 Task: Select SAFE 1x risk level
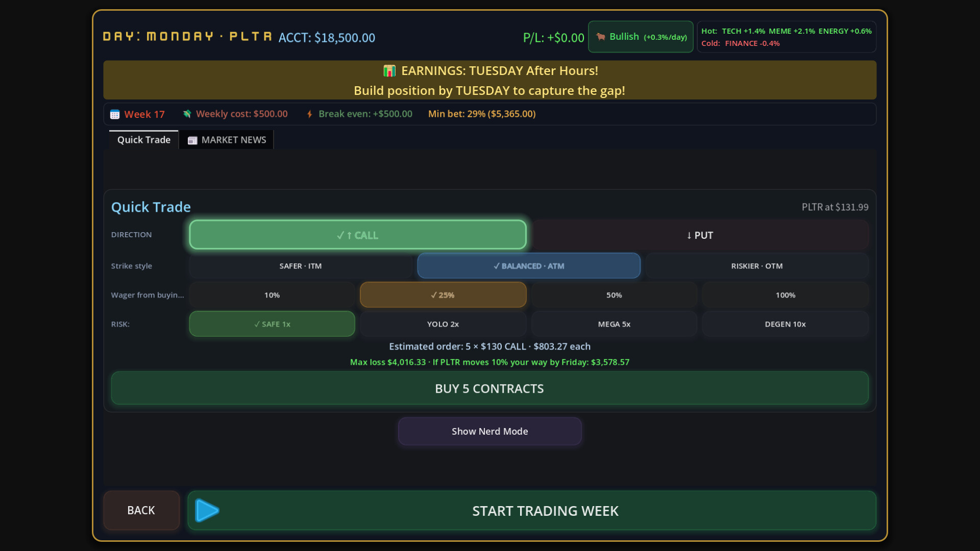(272, 324)
